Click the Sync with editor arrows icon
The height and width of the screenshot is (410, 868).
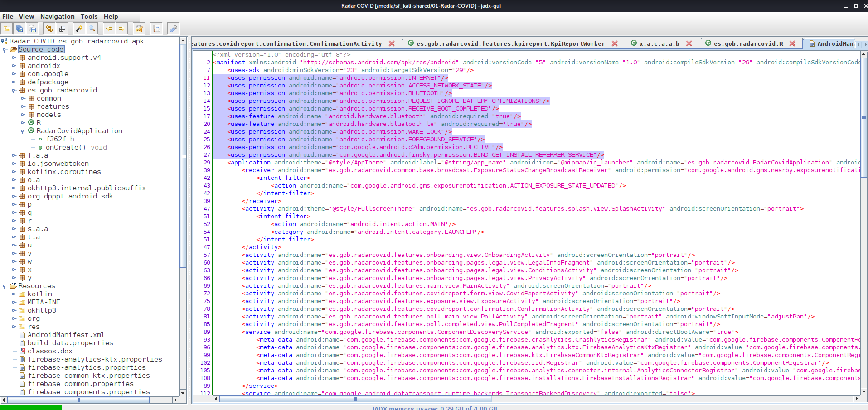(x=49, y=29)
